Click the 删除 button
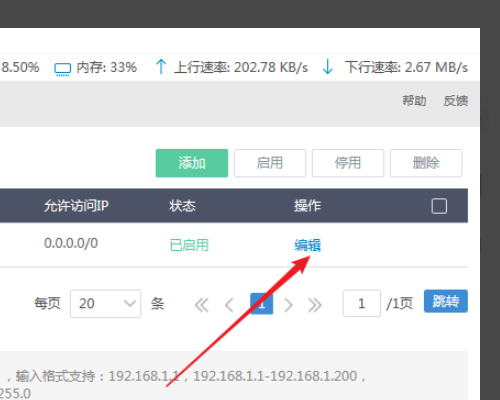 (426, 163)
